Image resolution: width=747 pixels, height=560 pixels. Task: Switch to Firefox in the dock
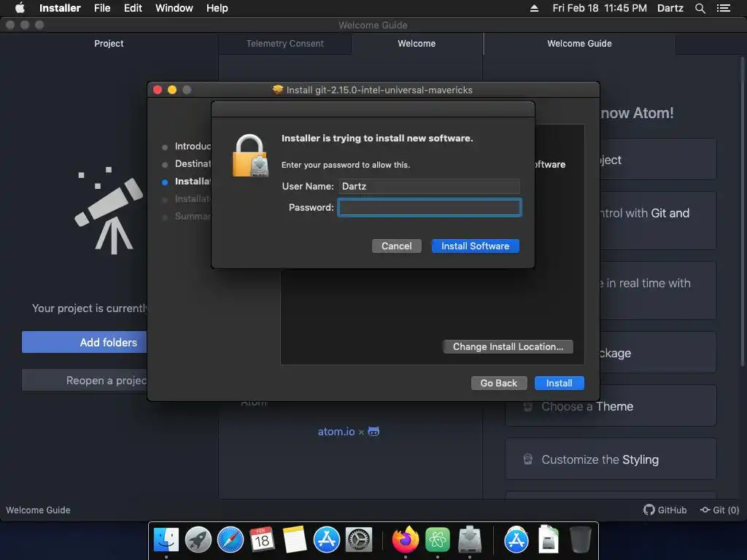406,540
